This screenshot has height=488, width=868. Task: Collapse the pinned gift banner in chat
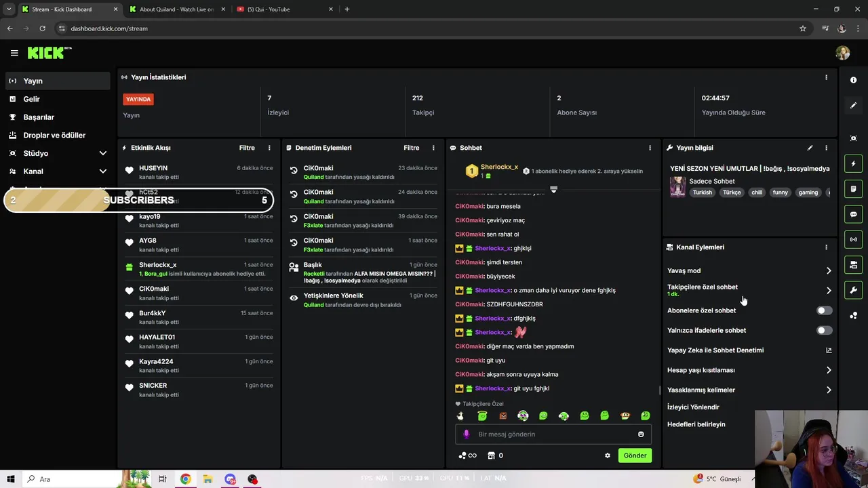tap(553, 190)
